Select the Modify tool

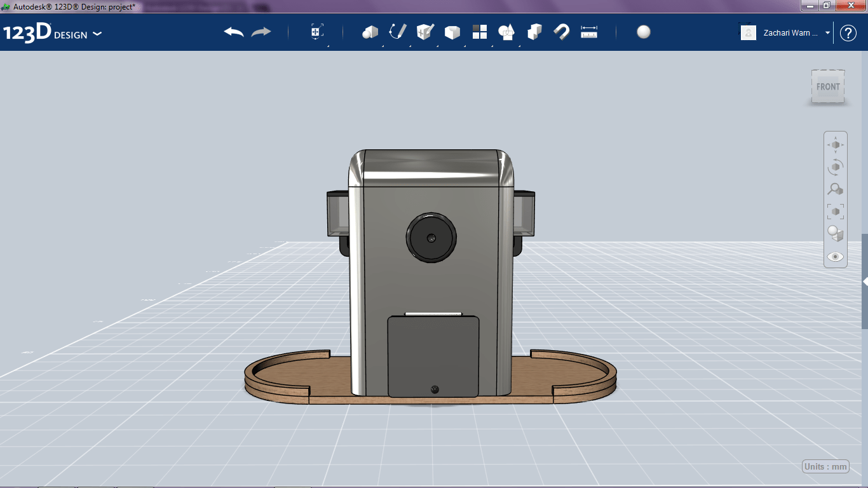point(452,32)
